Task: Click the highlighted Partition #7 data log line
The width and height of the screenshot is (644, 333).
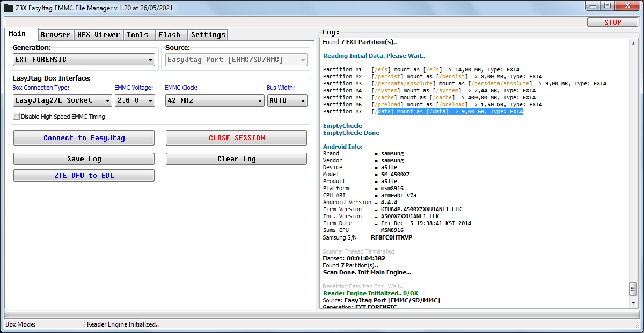Action: click(450, 112)
